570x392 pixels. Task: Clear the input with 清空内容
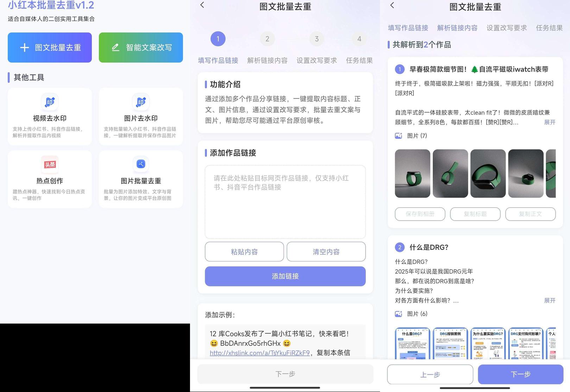(x=326, y=252)
